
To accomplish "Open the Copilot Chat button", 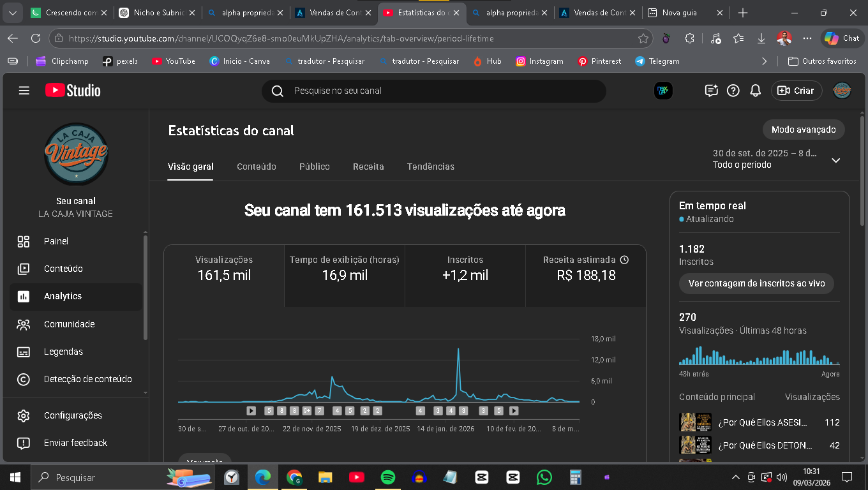I will pos(841,38).
